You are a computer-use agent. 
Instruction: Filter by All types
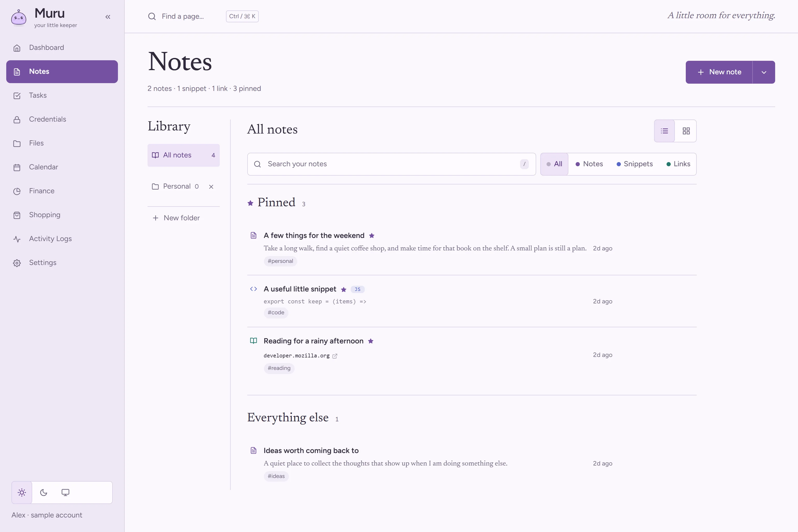554,164
